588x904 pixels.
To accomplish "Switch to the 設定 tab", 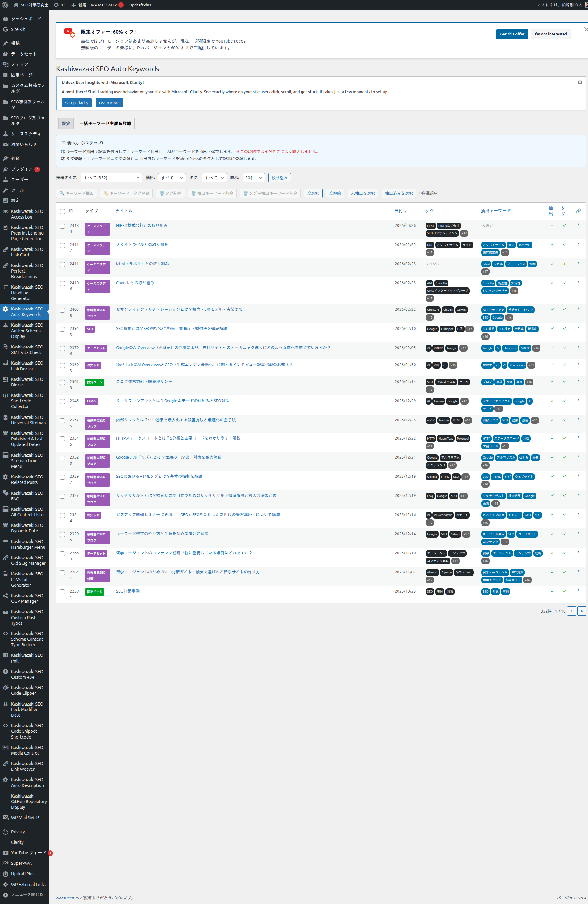I will click(x=66, y=123).
